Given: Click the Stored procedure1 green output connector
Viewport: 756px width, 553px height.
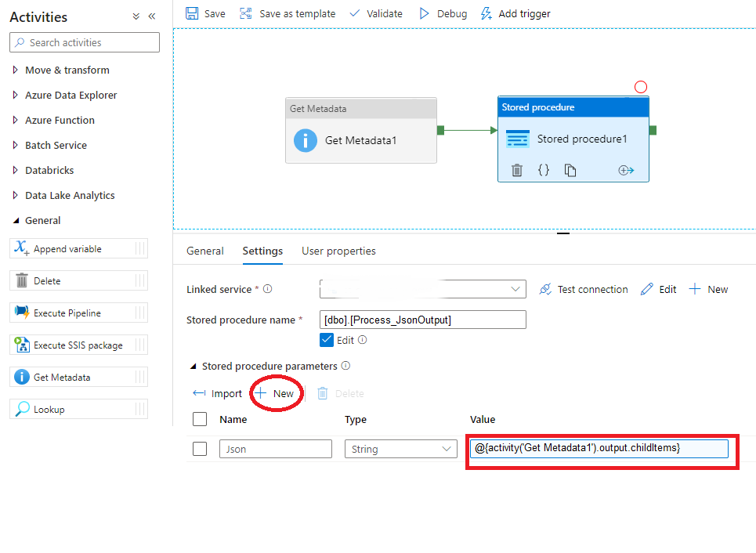Looking at the screenshot, I should [653, 130].
